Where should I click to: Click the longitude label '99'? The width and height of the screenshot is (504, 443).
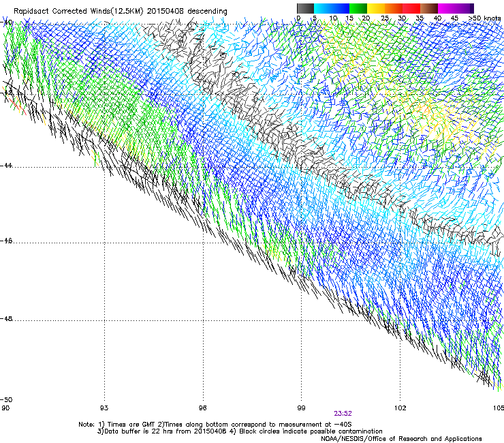(301, 408)
